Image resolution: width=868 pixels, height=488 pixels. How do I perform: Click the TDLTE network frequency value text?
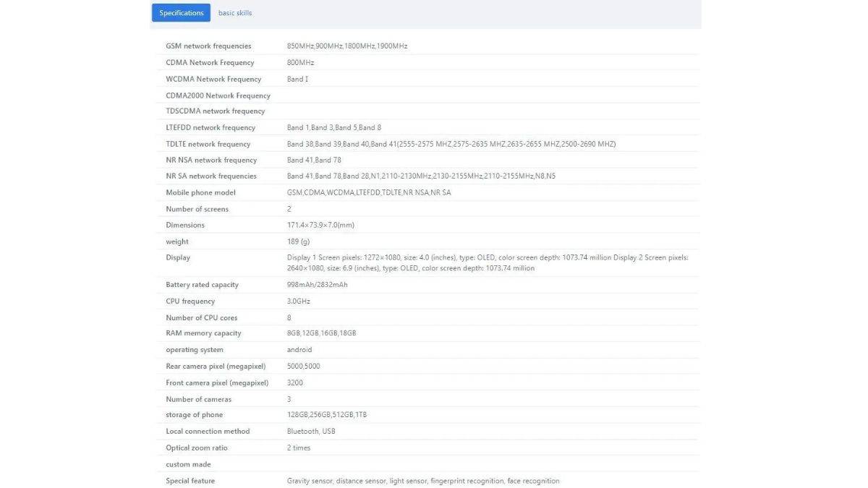(x=451, y=144)
